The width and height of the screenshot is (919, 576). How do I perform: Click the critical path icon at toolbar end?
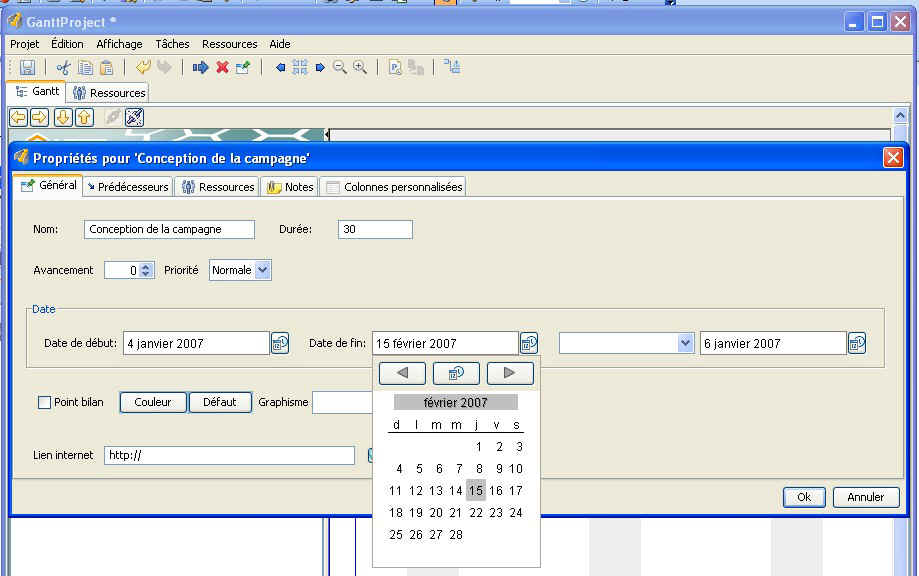pyautogui.click(x=452, y=67)
